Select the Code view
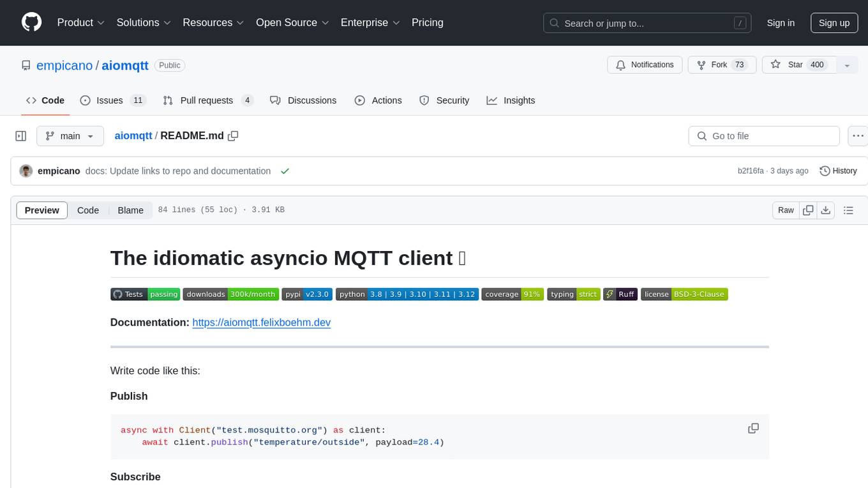 click(x=88, y=210)
